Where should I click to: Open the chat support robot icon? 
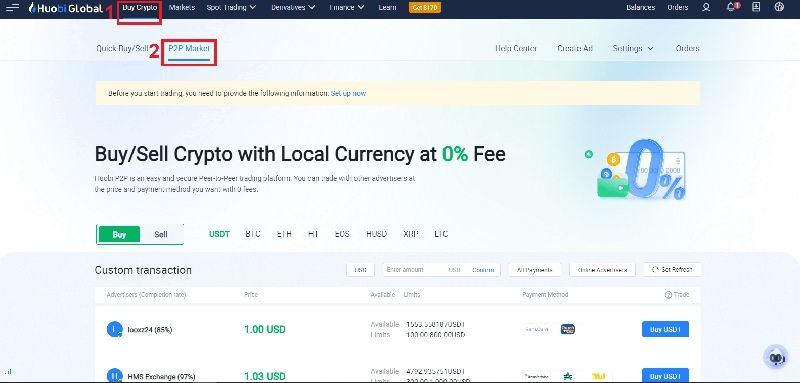pyautogui.click(x=776, y=358)
